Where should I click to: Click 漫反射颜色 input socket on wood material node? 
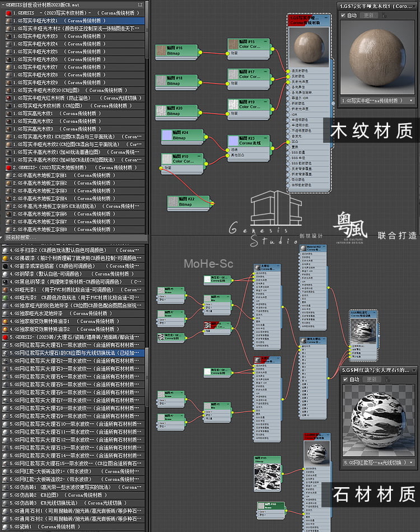[289, 71]
